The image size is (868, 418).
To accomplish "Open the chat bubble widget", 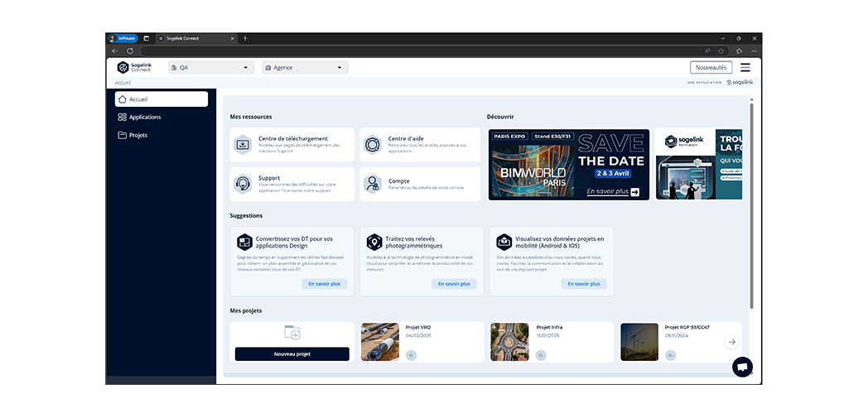I will [x=742, y=367].
